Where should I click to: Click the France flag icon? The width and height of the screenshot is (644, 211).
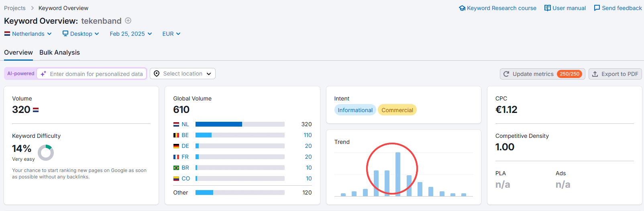click(x=176, y=157)
